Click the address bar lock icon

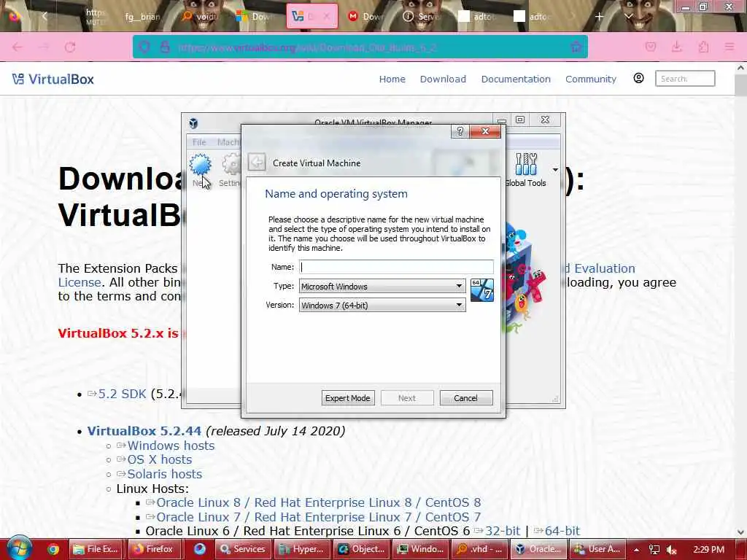[x=165, y=47]
